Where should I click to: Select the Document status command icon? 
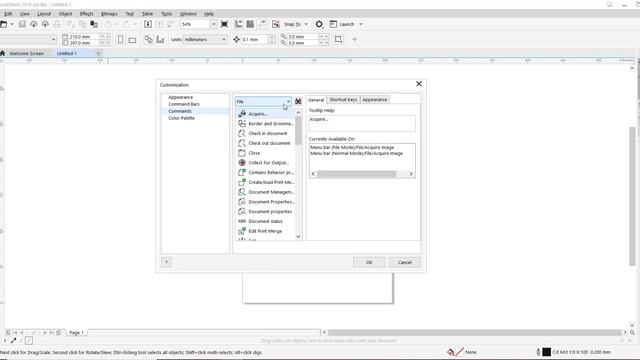coord(242,221)
